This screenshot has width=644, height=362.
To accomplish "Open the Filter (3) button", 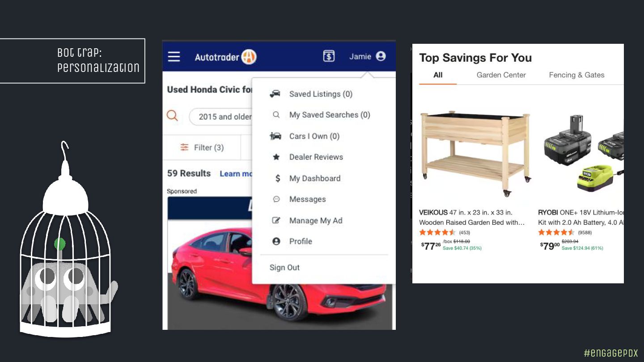I will pos(202,147).
